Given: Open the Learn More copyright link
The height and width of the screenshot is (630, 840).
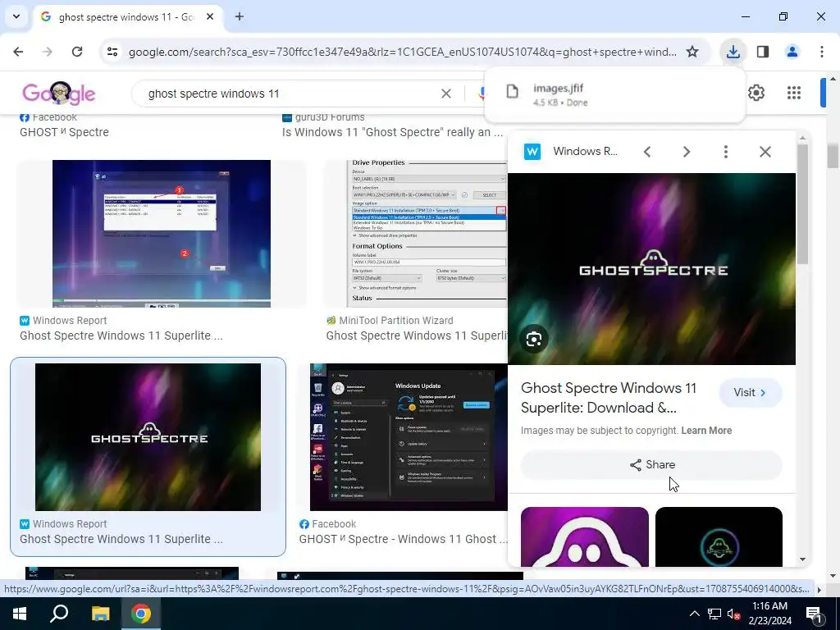Looking at the screenshot, I should (706, 430).
